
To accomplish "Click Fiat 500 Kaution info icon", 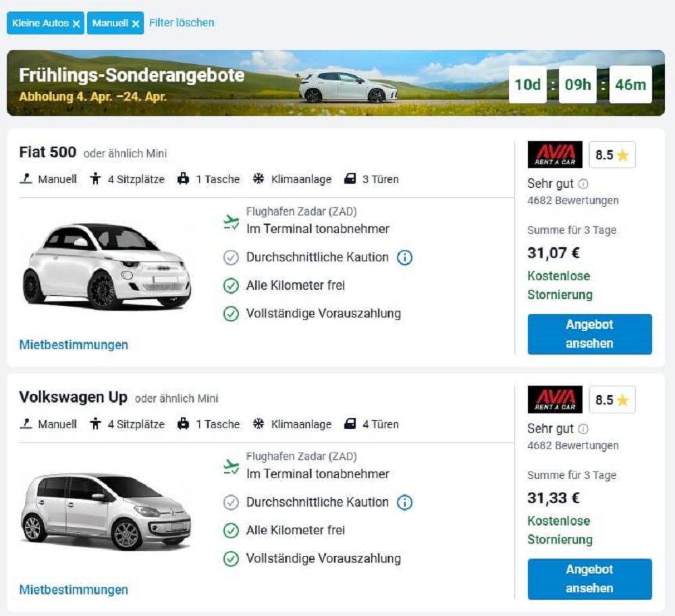I will tap(404, 257).
